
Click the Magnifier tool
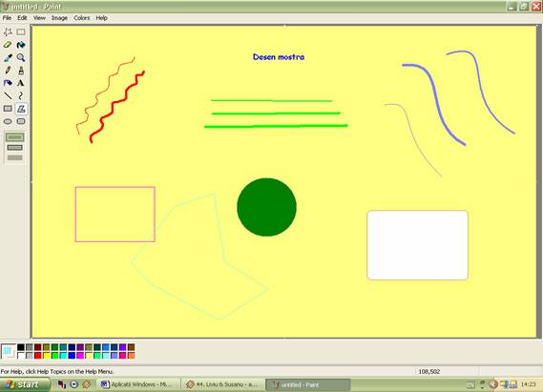[x=21, y=57]
